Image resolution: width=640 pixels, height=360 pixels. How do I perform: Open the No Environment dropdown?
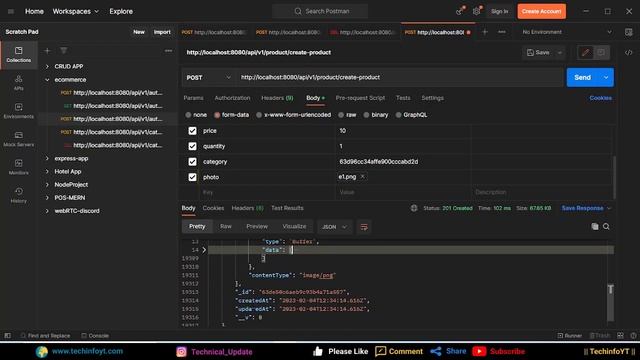(x=567, y=32)
